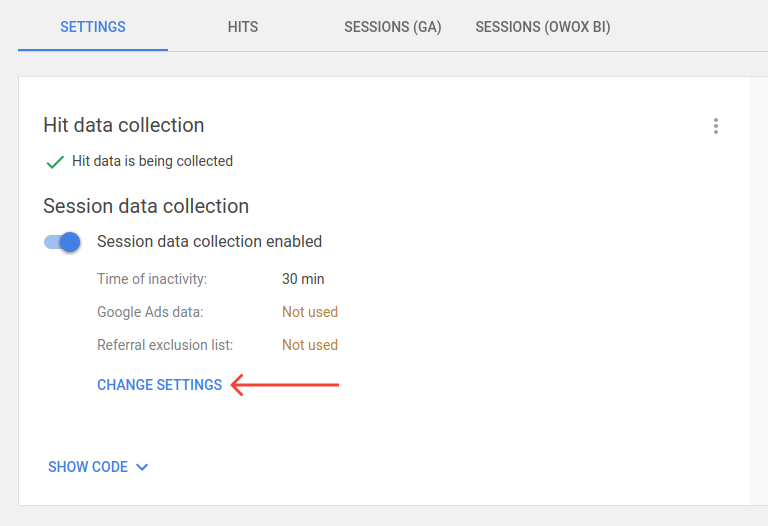This screenshot has width=768, height=526.
Task: Click the red arrow annotation
Action: [285, 385]
